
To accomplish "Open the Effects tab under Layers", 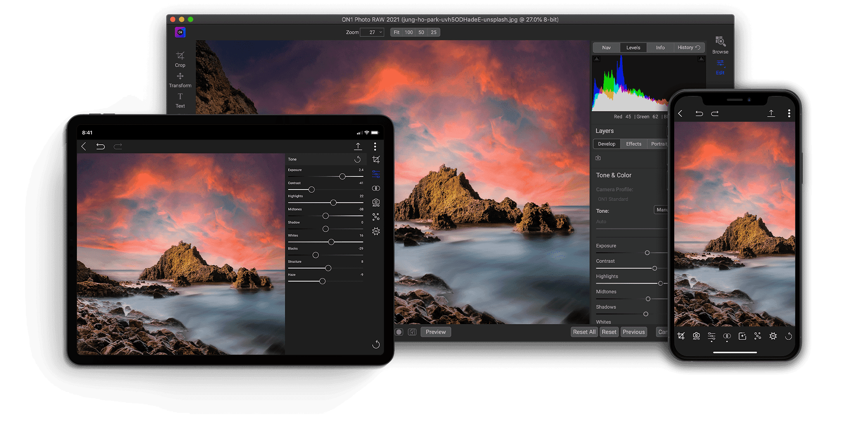I will click(634, 144).
